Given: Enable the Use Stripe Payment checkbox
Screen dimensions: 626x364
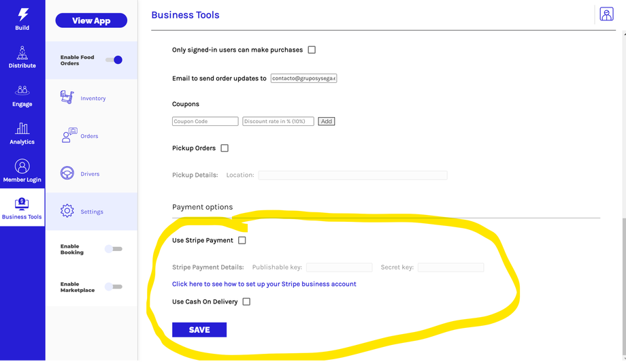Looking at the screenshot, I should click(x=242, y=240).
